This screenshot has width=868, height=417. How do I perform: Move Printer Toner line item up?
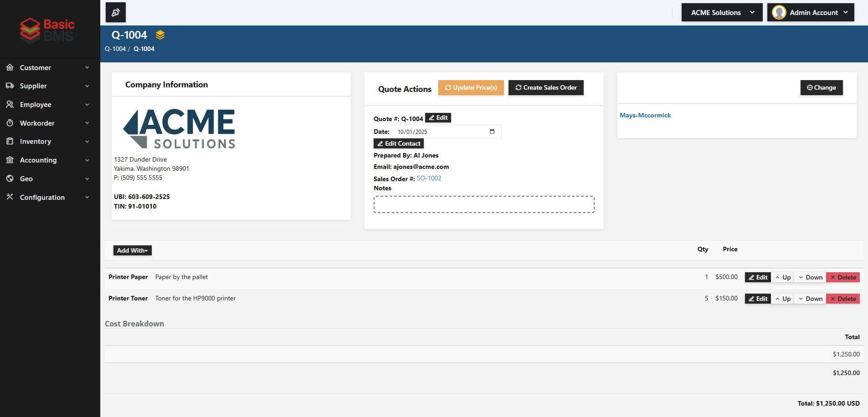782,299
